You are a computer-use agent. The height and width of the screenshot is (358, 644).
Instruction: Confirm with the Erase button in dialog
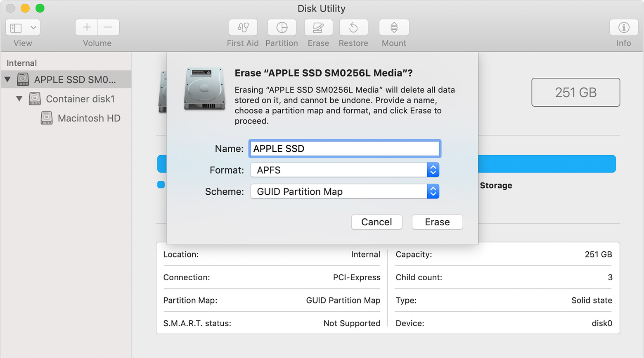[437, 222]
